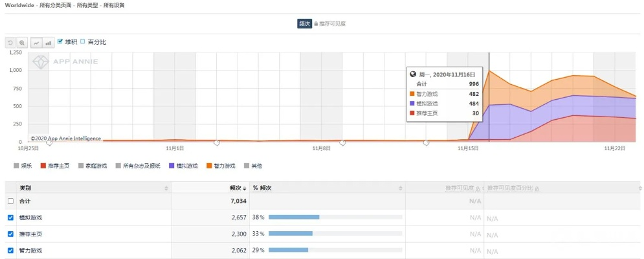Check the 合计 total row checkbox
Viewport: 644px width, 259px height.
point(10,201)
